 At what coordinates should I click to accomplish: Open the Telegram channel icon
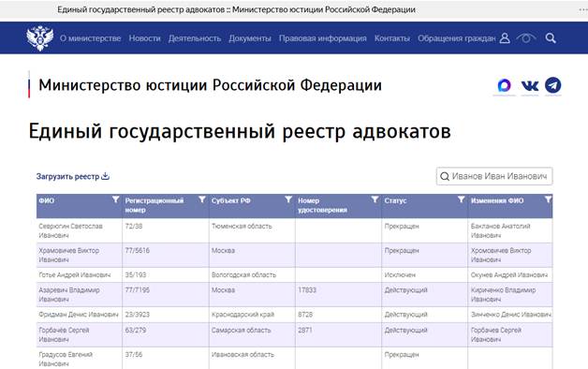(x=553, y=85)
